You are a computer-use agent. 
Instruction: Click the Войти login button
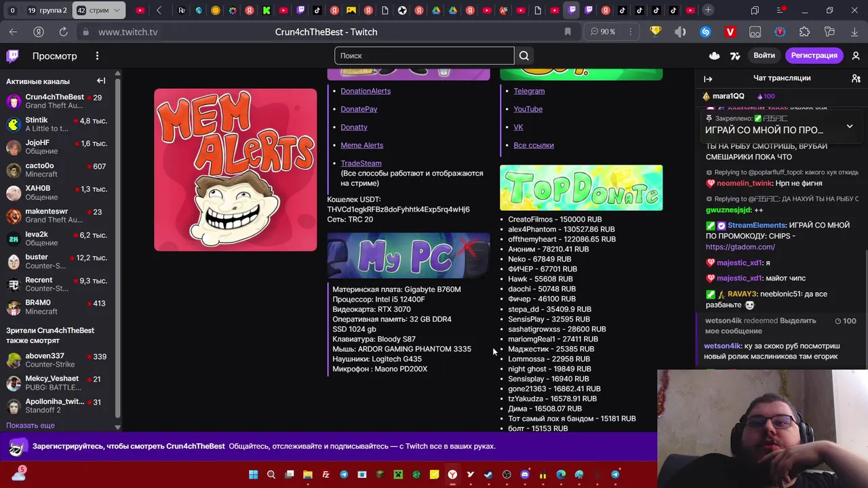coord(764,56)
